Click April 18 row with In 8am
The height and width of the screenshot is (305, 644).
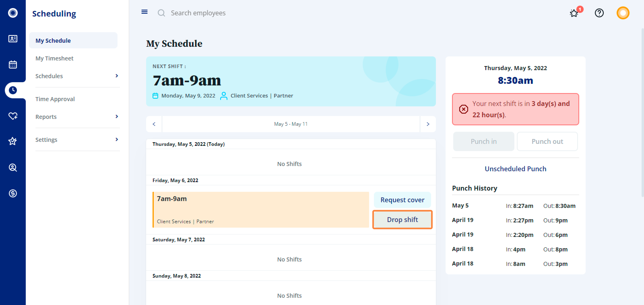[x=515, y=264]
